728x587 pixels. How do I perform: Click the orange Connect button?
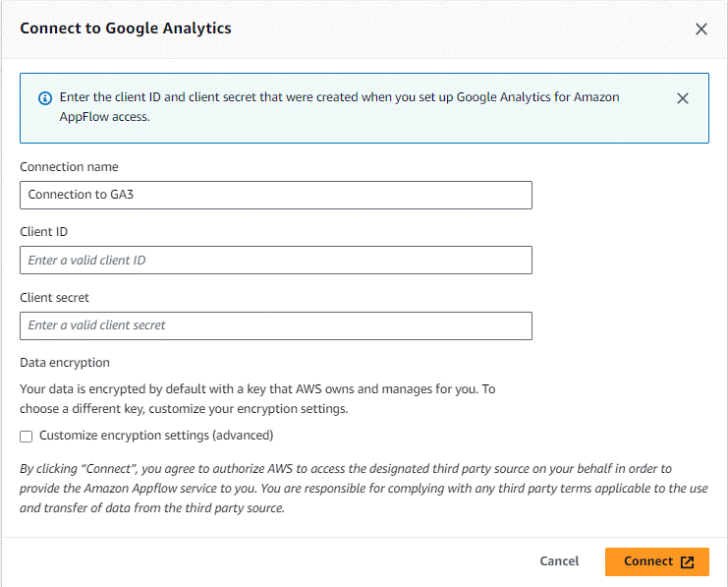coord(657,561)
